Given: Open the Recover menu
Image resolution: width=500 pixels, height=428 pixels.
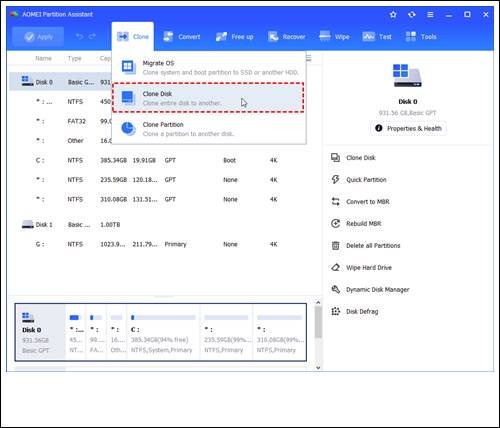Looking at the screenshot, I should (287, 37).
